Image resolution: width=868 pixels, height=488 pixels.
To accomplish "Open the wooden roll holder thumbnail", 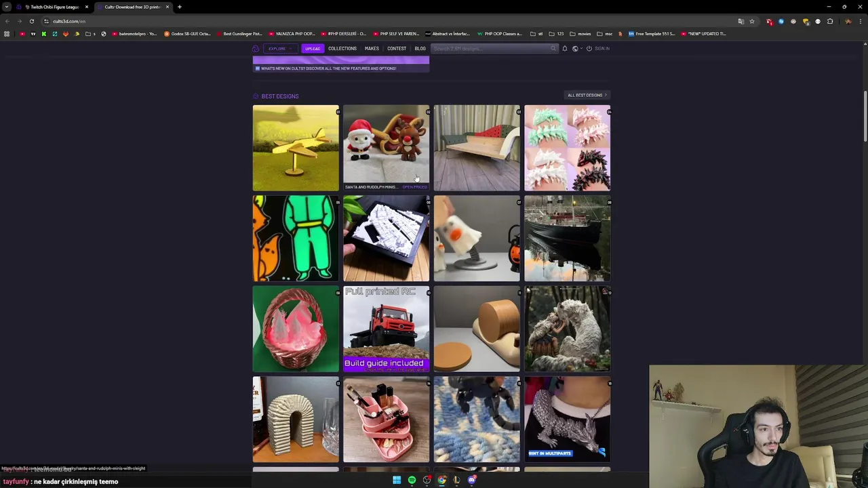I will (477, 329).
